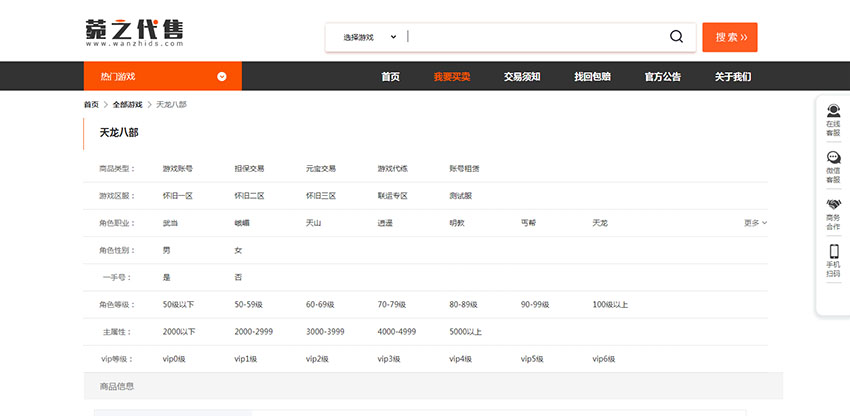
Task: Filter by 游戏账号 product type
Action: [x=177, y=169]
